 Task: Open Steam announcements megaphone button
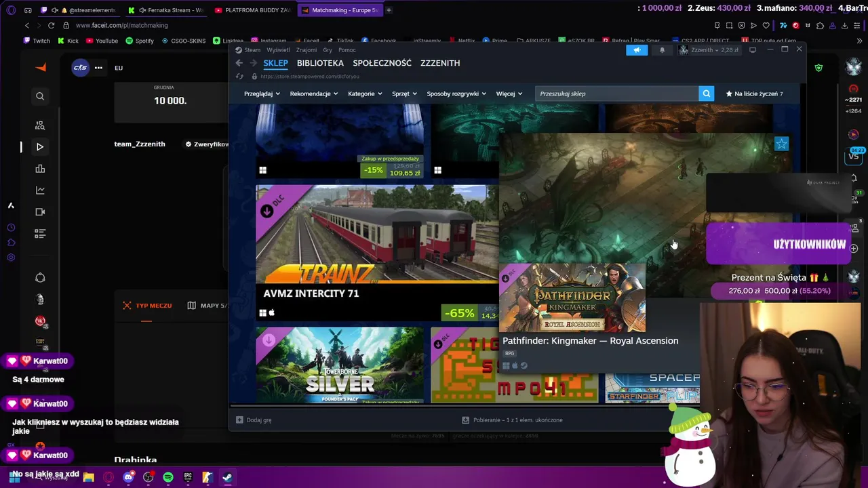(x=637, y=50)
